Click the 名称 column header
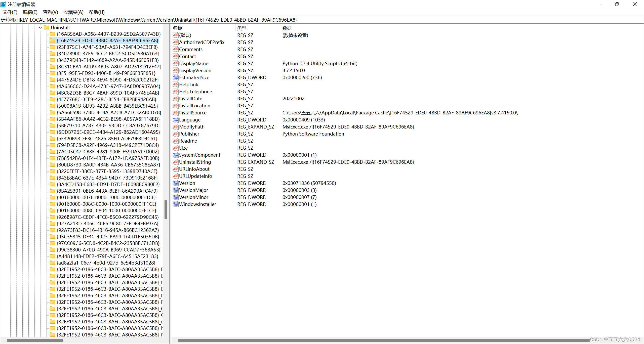The image size is (644, 344). (x=178, y=28)
